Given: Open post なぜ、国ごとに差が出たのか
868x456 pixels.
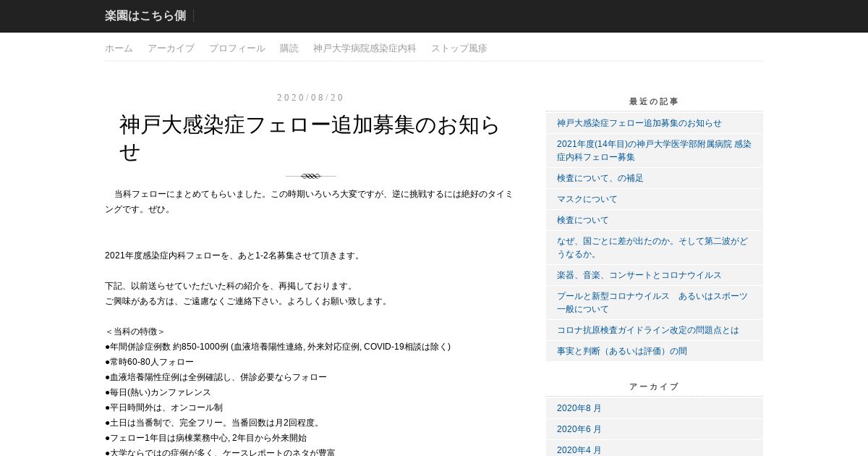Looking at the screenshot, I should pos(652,248).
